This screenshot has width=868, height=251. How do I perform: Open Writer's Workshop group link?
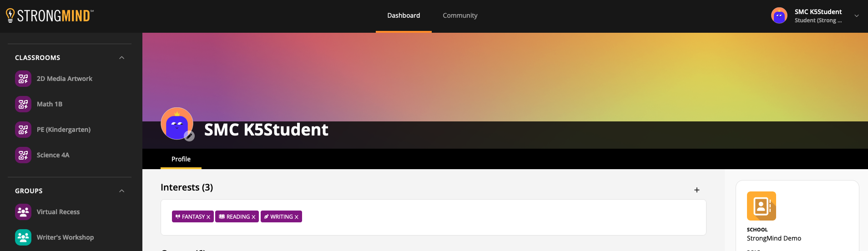tap(65, 237)
